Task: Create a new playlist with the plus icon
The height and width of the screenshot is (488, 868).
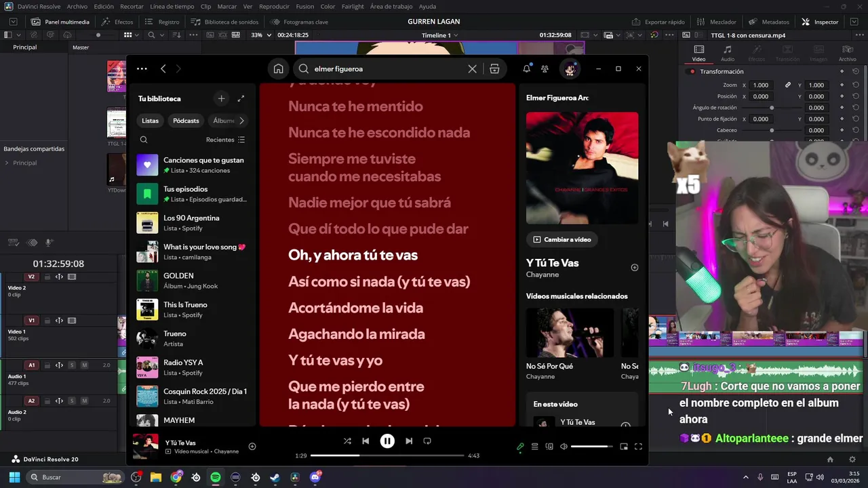Action: [x=221, y=98]
